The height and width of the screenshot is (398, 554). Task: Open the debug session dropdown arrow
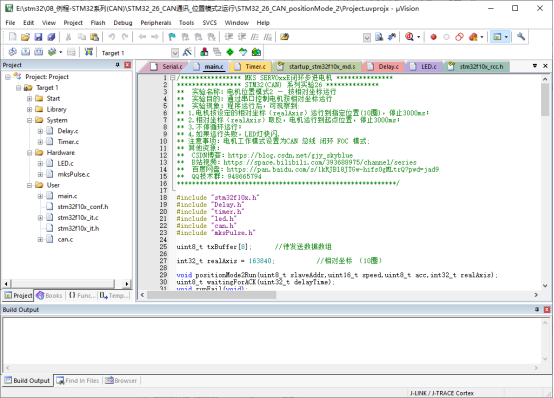point(419,37)
